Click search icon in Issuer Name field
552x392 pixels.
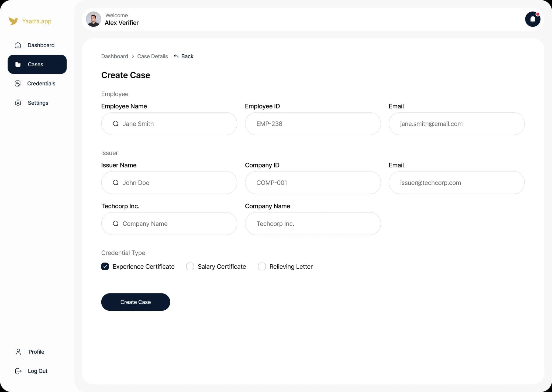[x=116, y=183]
